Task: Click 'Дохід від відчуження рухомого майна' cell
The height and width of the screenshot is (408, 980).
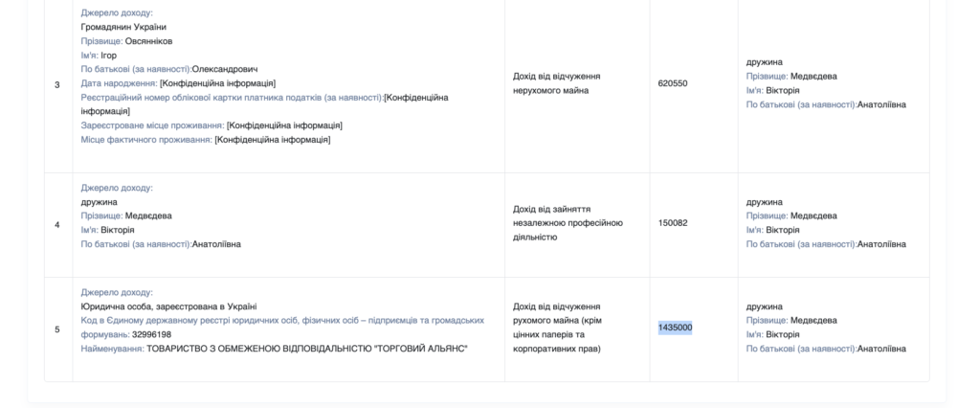Action: [557, 328]
